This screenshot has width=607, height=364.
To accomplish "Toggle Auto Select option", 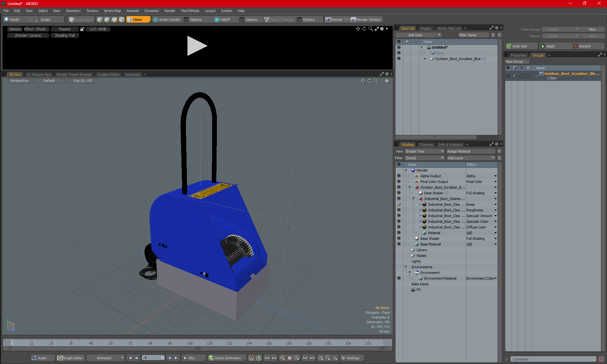I will (x=81, y=20).
